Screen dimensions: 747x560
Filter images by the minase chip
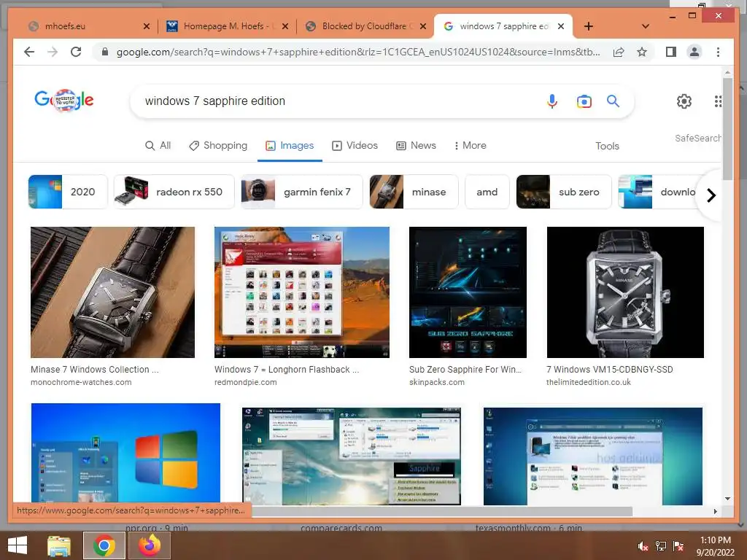point(414,192)
